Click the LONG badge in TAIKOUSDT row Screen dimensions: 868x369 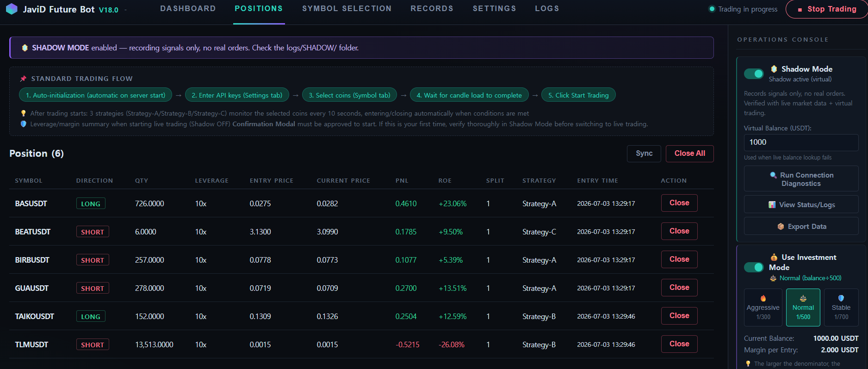(x=91, y=316)
